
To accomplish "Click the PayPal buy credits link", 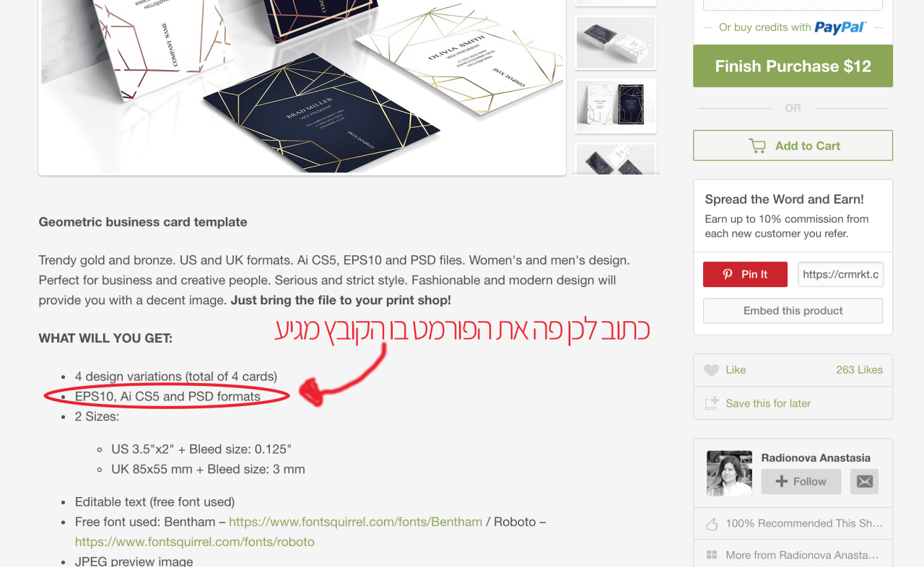I will (x=793, y=27).
